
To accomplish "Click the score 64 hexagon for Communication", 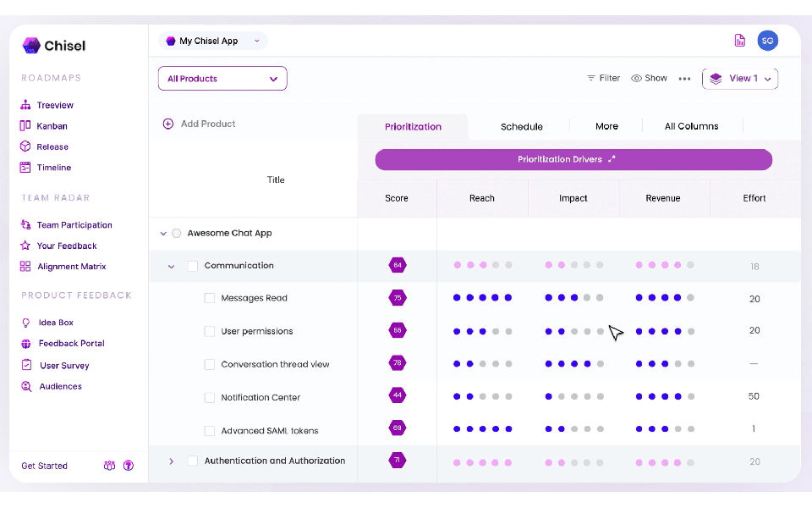I will [398, 265].
